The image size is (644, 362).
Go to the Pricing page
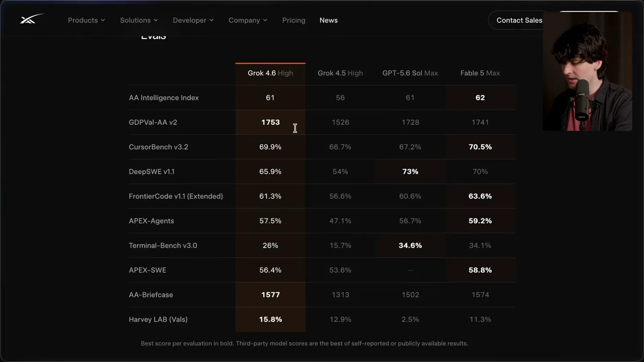pos(294,20)
